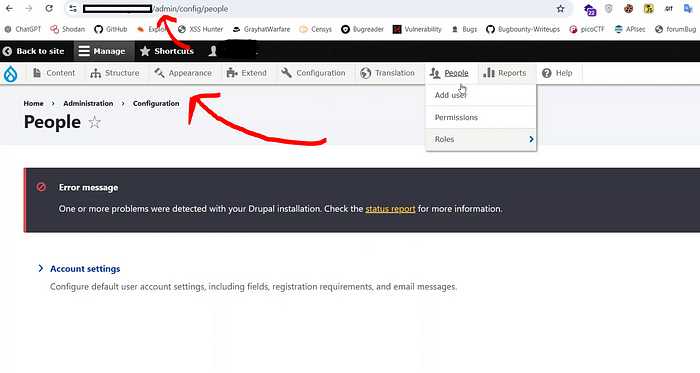700x373 pixels.
Task: Click the shield extension icon
Action: click(x=608, y=8)
